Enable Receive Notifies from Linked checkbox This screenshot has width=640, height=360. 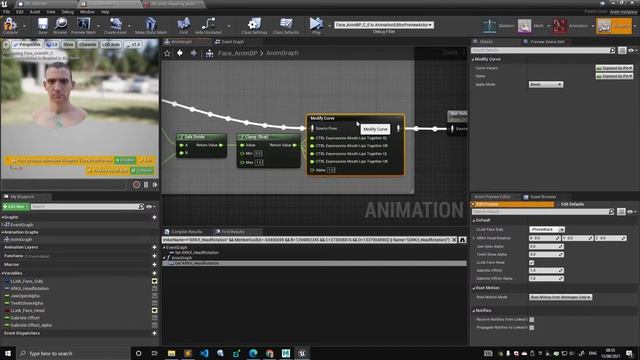click(531, 320)
